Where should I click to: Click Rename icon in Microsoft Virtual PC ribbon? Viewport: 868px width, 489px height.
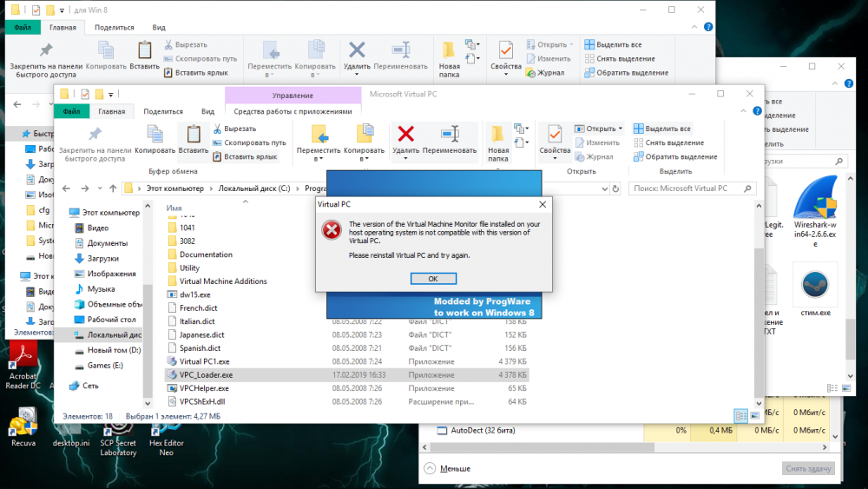coord(450,134)
